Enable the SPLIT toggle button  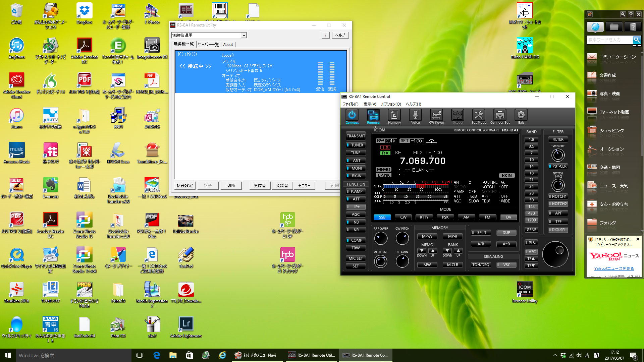click(x=481, y=233)
